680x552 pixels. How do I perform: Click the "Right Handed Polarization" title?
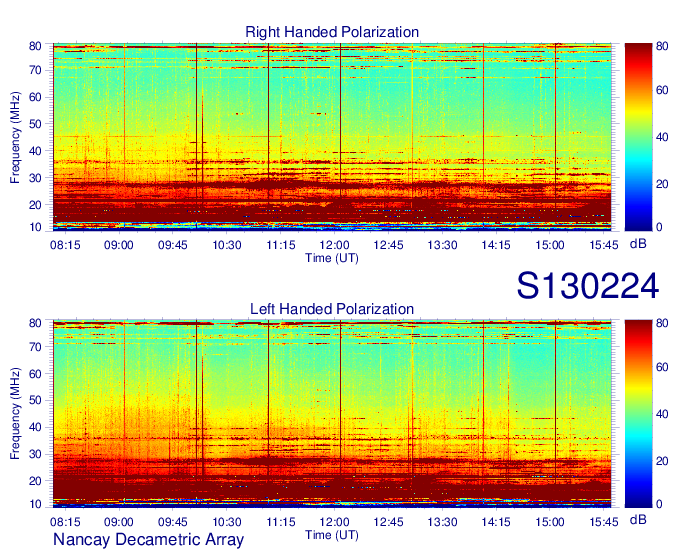[x=332, y=32]
